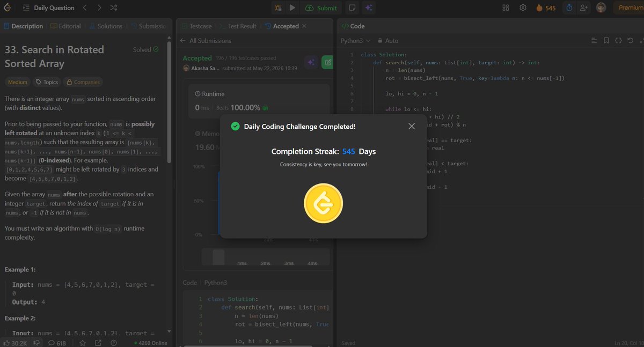Share the problem with the external link icon
644x347 pixels.
pos(98,343)
